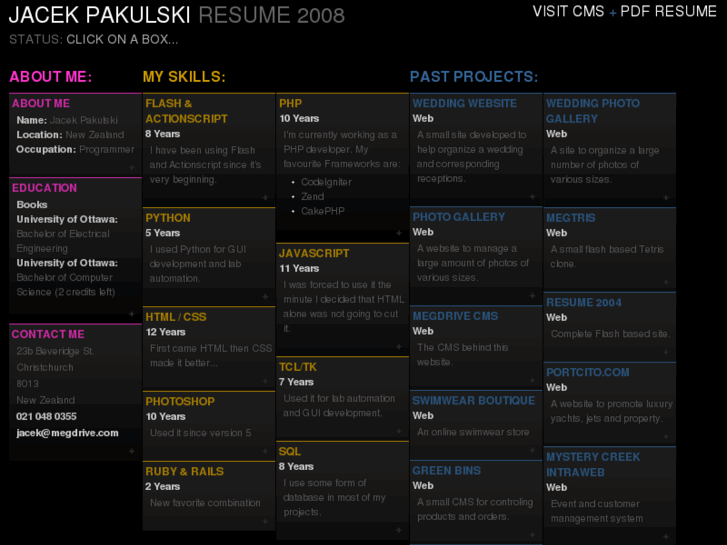
Task: Click the "23b Beveridge St." address line
Action: (x=55, y=351)
